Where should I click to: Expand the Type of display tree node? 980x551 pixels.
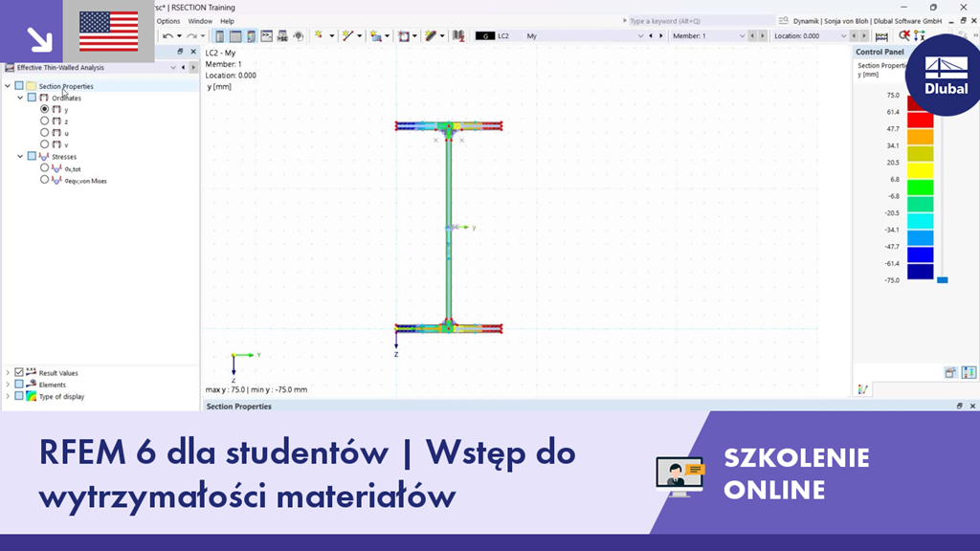(8, 396)
